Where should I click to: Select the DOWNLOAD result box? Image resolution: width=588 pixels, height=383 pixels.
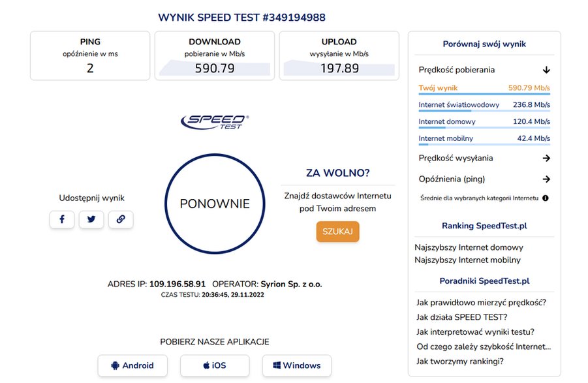215,55
